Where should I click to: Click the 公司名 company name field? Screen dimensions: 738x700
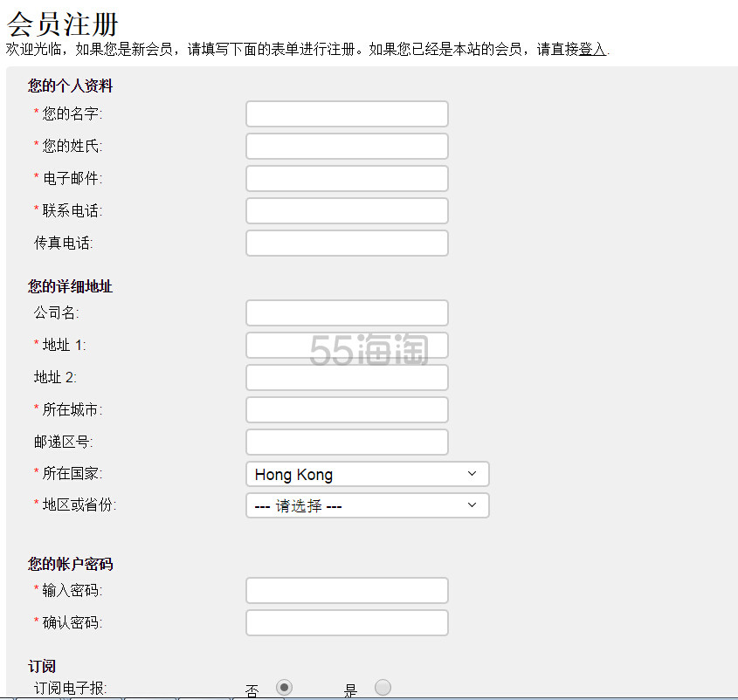[x=347, y=312]
